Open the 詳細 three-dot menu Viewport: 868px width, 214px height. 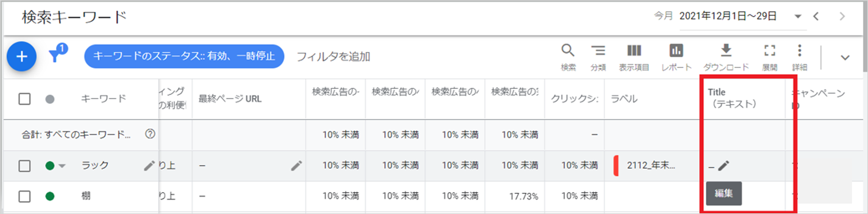(799, 56)
